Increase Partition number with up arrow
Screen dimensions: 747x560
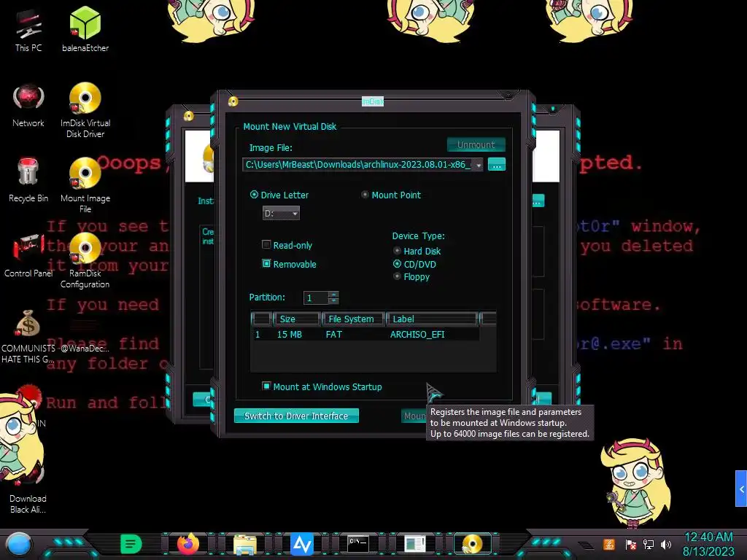[333, 295]
